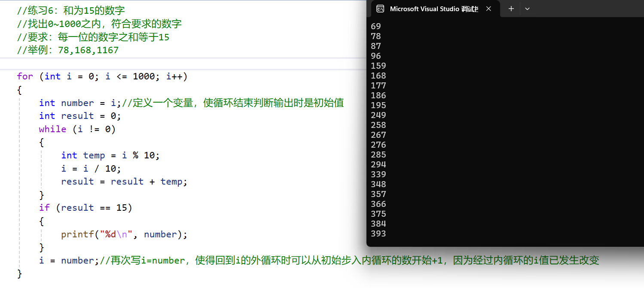Click the comment '//举例: 78,168,1167'
The image size is (644, 288).
coord(67,50)
